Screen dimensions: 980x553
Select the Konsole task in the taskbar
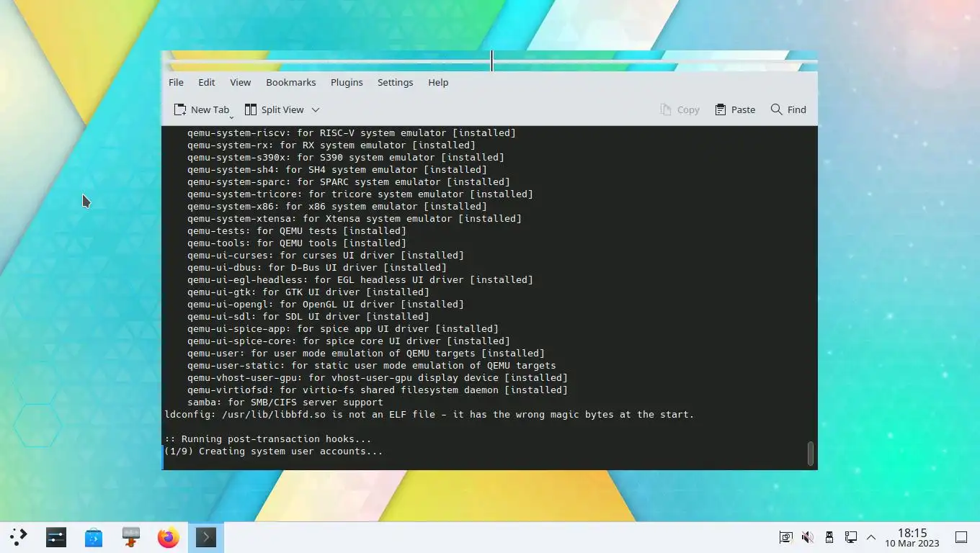pos(206,536)
